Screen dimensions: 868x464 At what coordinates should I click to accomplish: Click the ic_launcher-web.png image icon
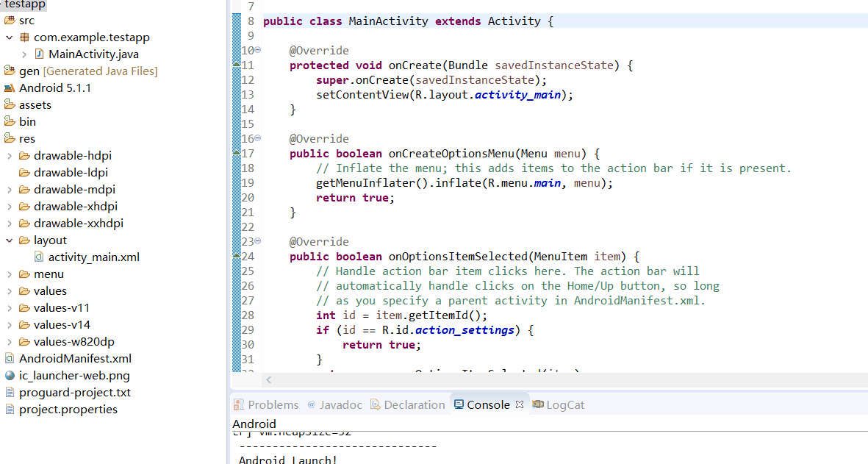coord(10,376)
